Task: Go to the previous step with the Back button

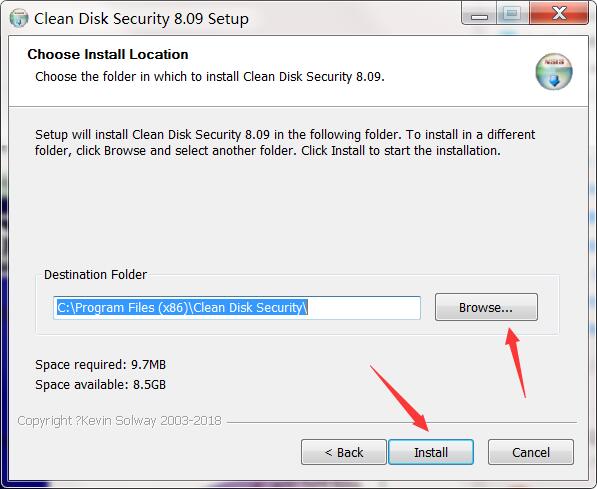Action: (x=344, y=452)
